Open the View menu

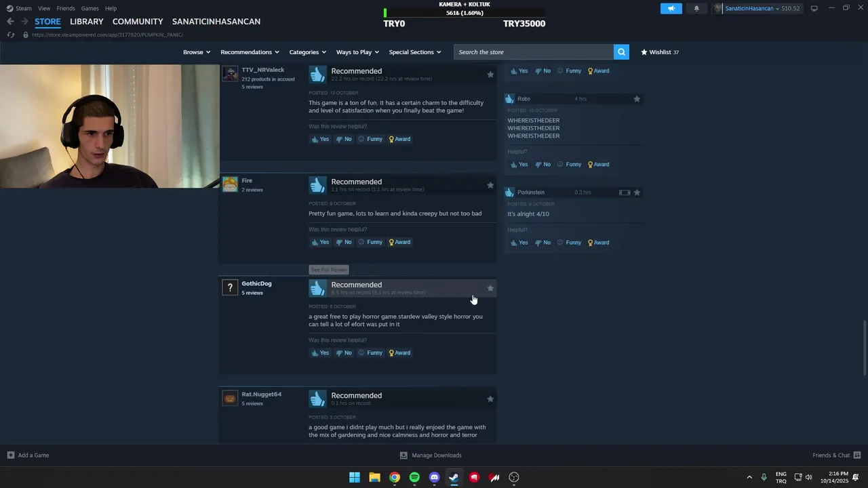click(44, 8)
